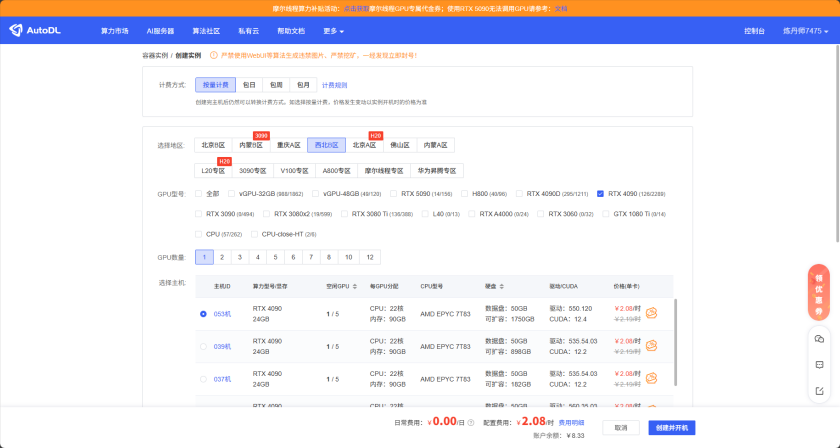The width and height of the screenshot is (840, 448).
Task: Uncheck the RTX 4090 checkbox
Action: [x=601, y=193]
